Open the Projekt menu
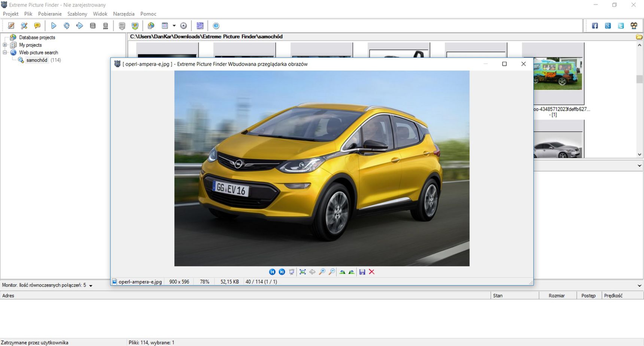This screenshot has width=644, height=346. [x=10, y=14]
